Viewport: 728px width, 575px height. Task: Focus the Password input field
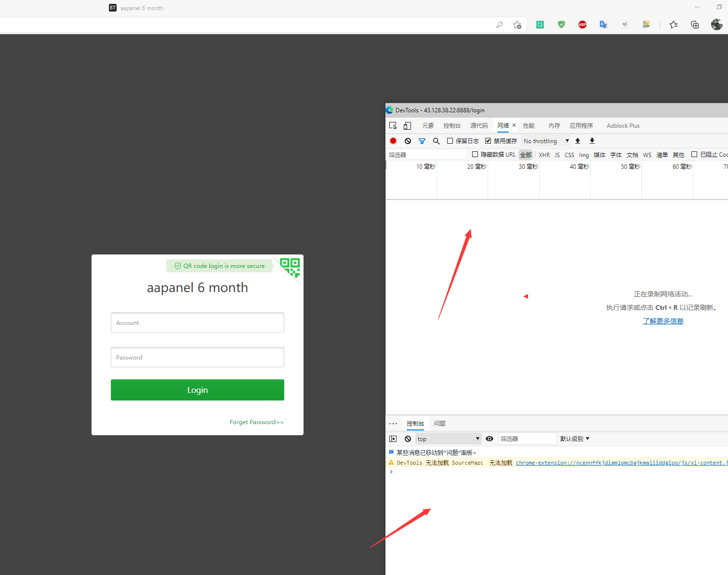pyautogui.click(x=198, y=357)
